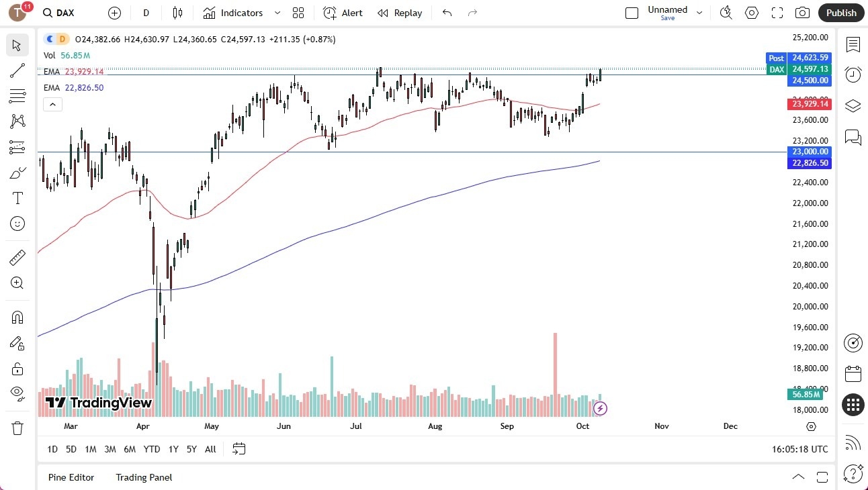Activate the Zoom In tool
Screen dimensions: 868x490
click(x=17, y=283)
